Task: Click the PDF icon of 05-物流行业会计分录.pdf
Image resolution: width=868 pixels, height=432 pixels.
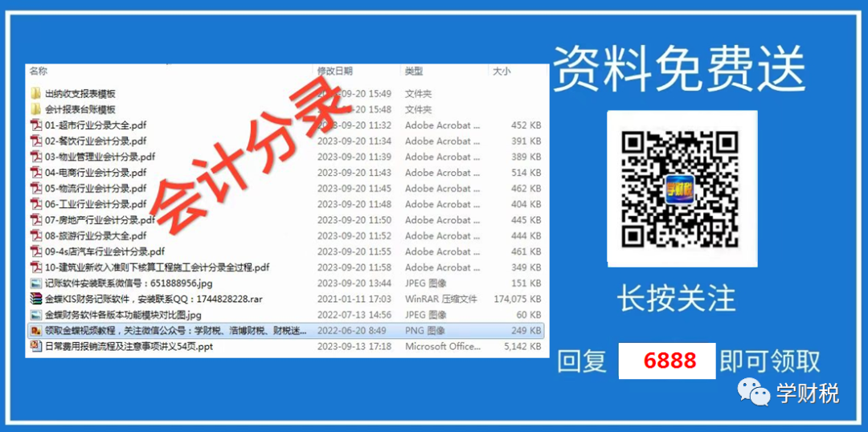Action: 36,188
